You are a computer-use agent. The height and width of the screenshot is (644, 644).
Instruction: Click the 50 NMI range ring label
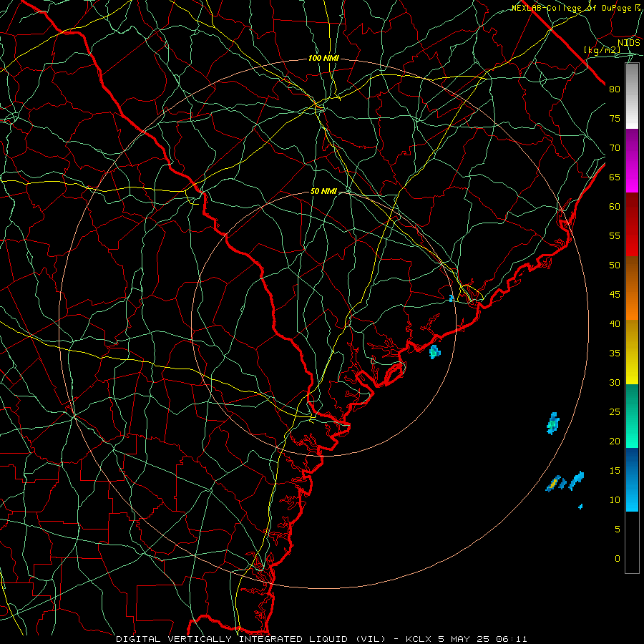click(x=323, y=191)
